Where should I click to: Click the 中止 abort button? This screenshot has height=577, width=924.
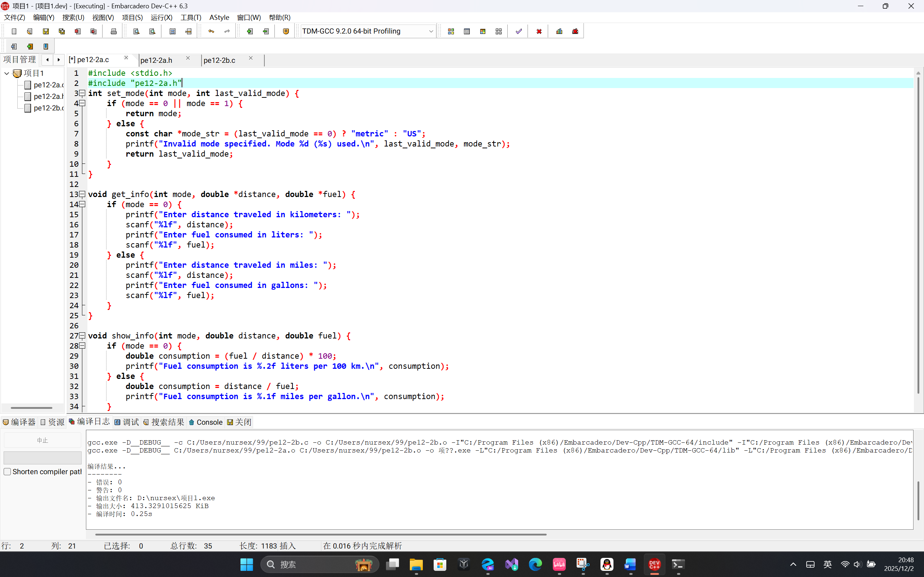[x=42, y=440]
